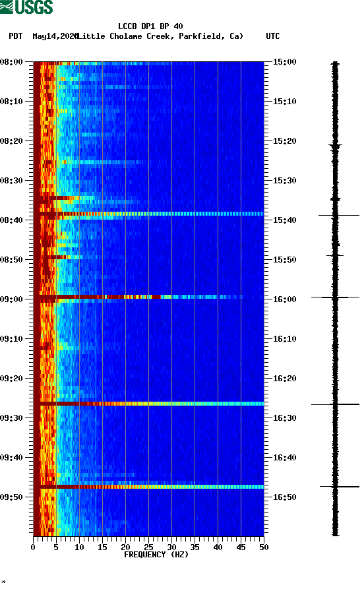Image resolution: width=364 pixels, height=589 pixels.
Task: Click the 45 Hz frequency axis label
Action: point(241,547)
